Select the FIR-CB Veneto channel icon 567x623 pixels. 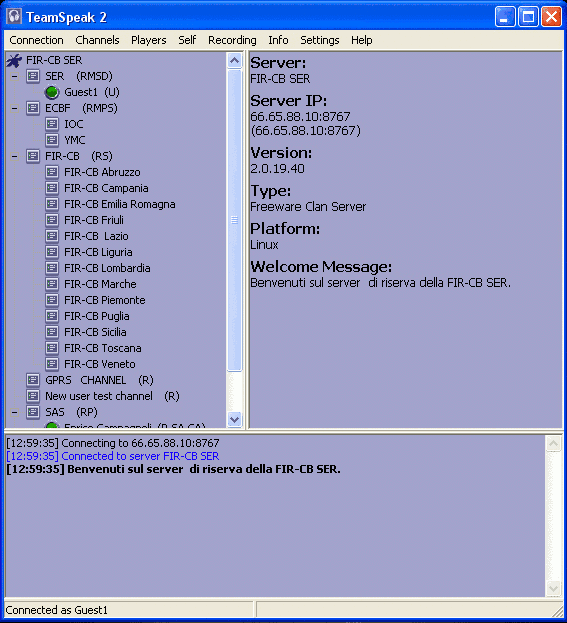[x=52, y=364]
